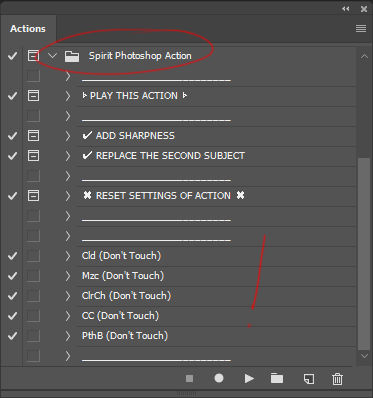Viewport: 373px width, 398px height.
Task: Toggle checkmark for PLAY THIS ACTION
Action: pos(12,96)
